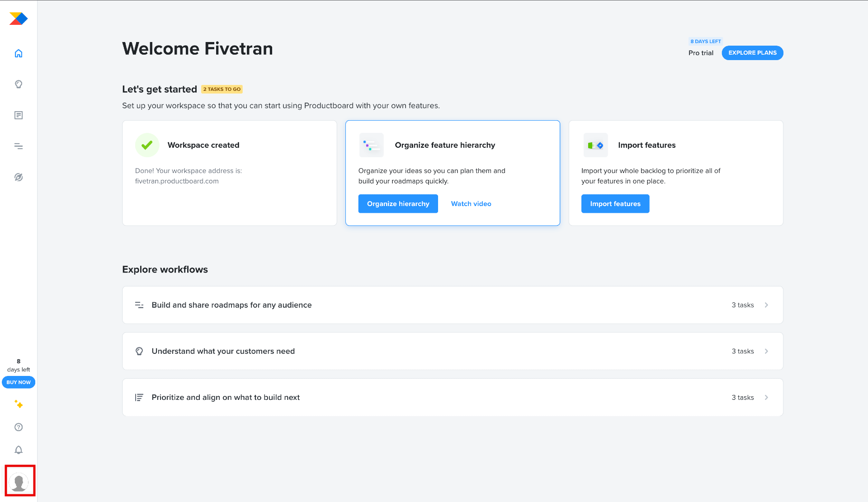Screen dimensions: 868x502
Task: Click the Productboard logo icon
Action: pyautogui.click(x=19, y=19)
